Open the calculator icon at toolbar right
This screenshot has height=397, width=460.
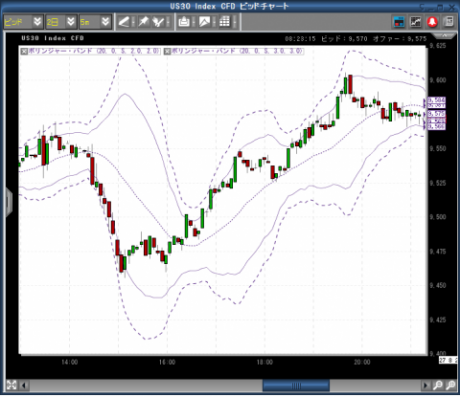point(449,22)
